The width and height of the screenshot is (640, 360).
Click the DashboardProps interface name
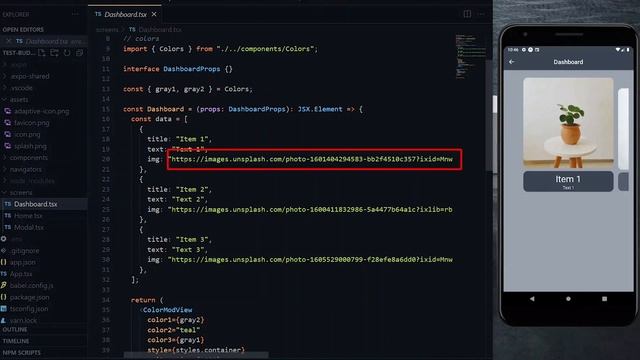point(191,69)
